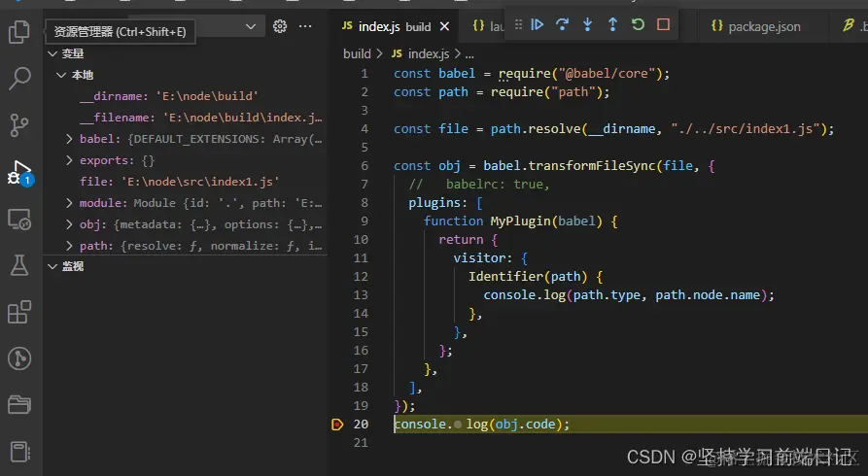This screenshot has height=476, width=868.
Task: Click the plugins key on line 8
Action: [434, 203]
